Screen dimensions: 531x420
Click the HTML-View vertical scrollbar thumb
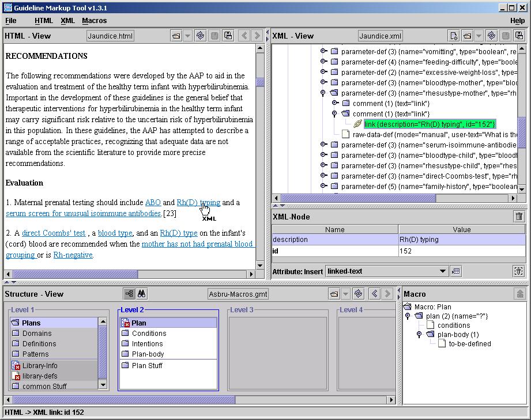point(260,82)
